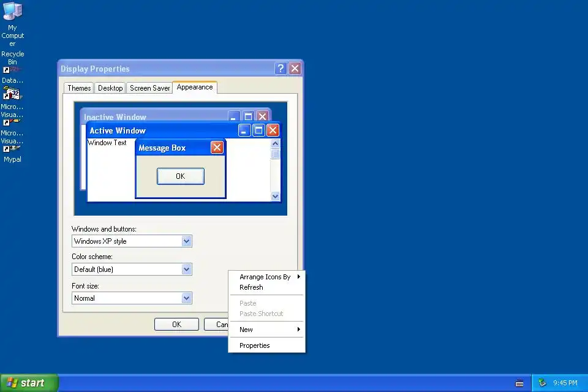Select the Mypal desktop shortcut
588x392 pixels.
(12, 154)
